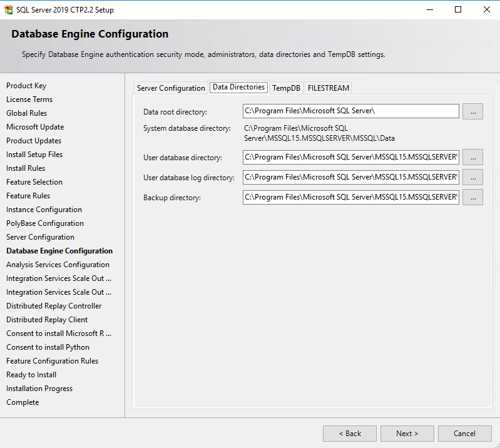
Task: Switch to the Server Configuration tab
Action: tap(171, 88)
